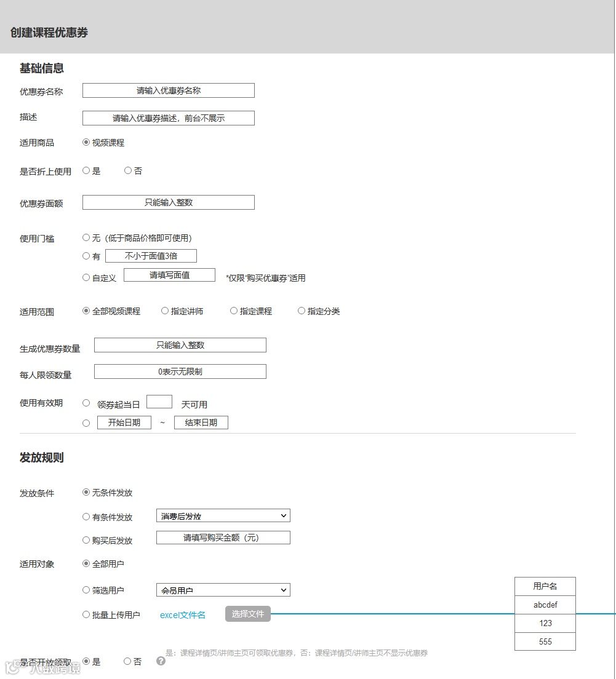Select 批量上传用户 option

(86, 614)
